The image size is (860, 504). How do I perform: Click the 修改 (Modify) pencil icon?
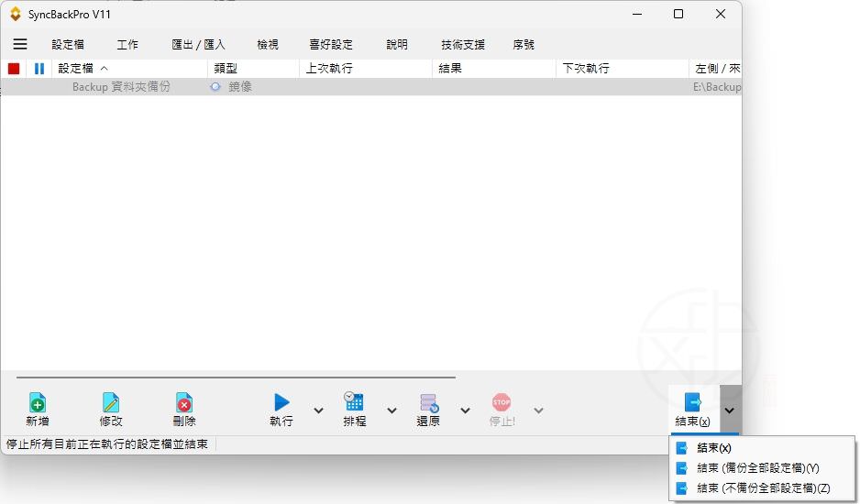(x=111, y=402)
